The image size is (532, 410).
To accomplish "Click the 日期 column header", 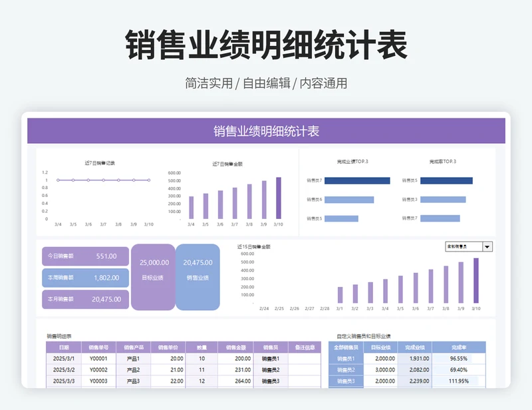I will pyautogui.click(x=64, y=347).
